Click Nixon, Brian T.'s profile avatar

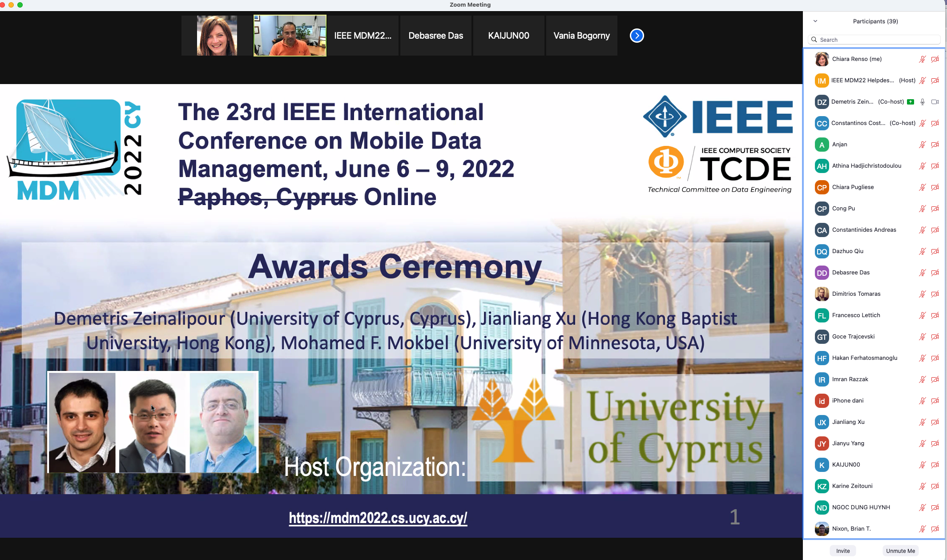pyautogui.click(x=822, y=529)
